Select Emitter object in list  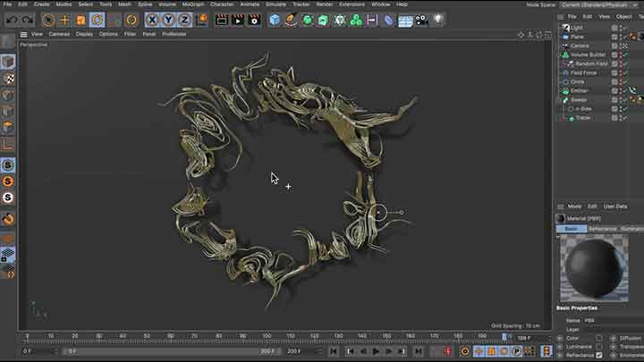pyautogui.click(x=579, y=90)
